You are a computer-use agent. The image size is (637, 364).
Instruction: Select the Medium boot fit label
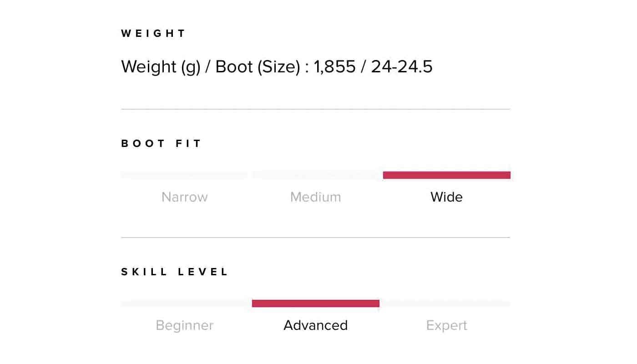click(x=315, y=197)
